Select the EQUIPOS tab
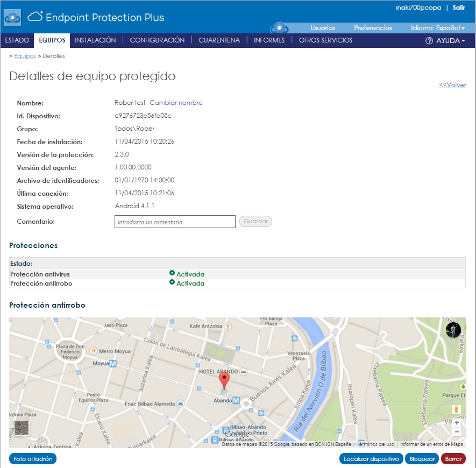 [x=52, y=40]
